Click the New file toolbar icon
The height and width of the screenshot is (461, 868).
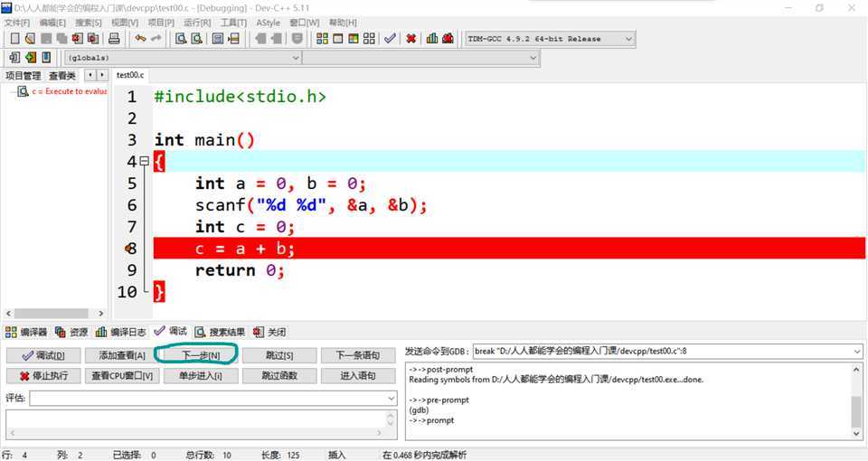point(15,38)
